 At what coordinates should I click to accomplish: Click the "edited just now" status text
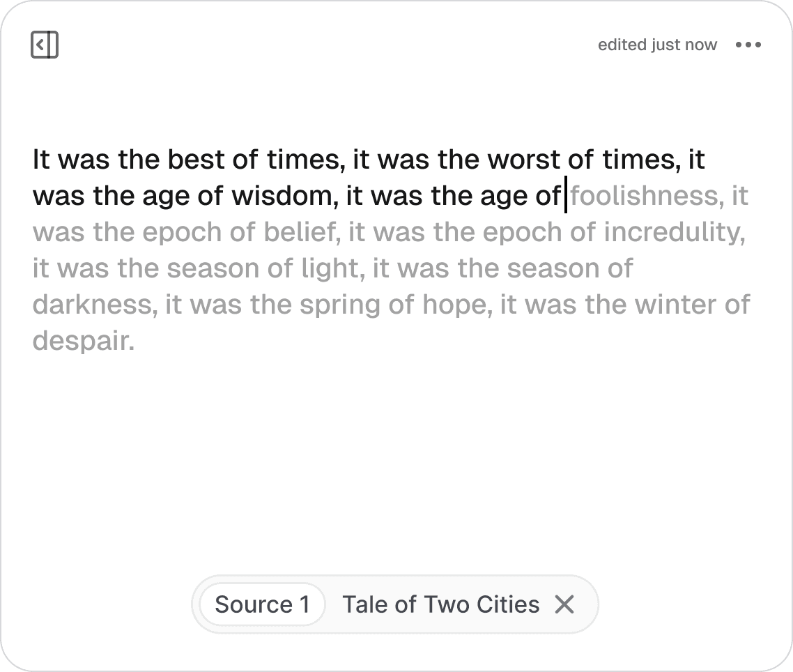coord(656,45)
